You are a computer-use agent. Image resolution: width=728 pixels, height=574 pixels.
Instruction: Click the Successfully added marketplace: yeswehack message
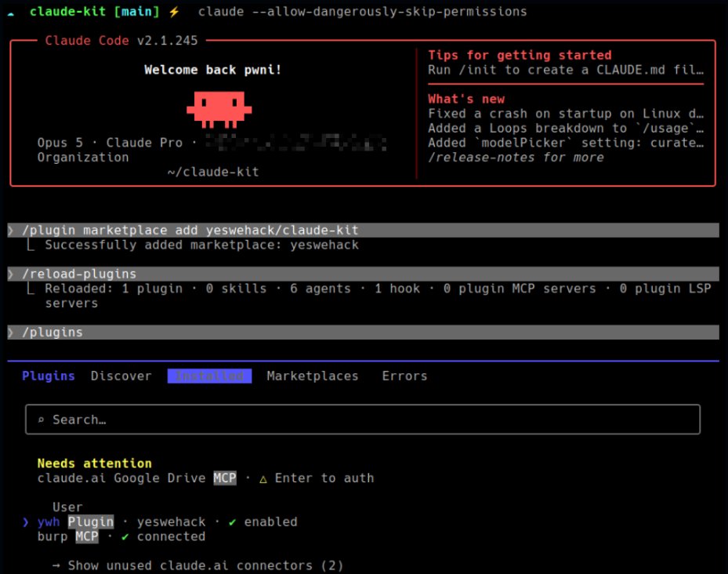pos(201,245)
